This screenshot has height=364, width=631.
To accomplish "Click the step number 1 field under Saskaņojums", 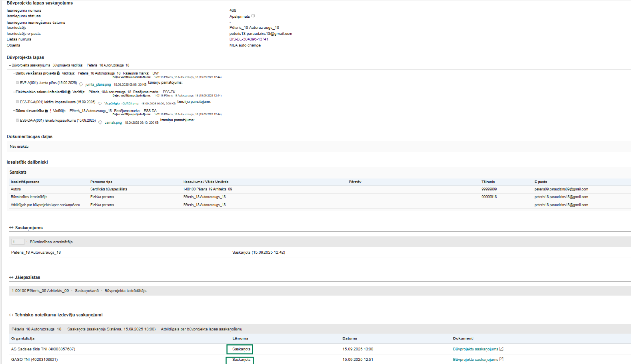I will pyautogui.click(x=18, y=242).
